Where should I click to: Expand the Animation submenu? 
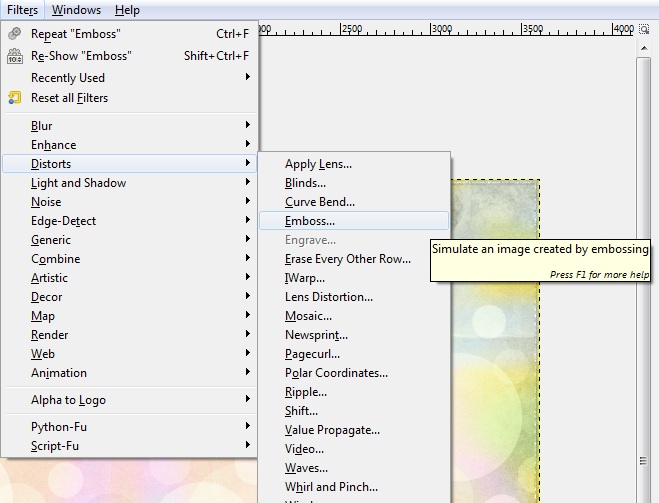[x=129, y=373]
